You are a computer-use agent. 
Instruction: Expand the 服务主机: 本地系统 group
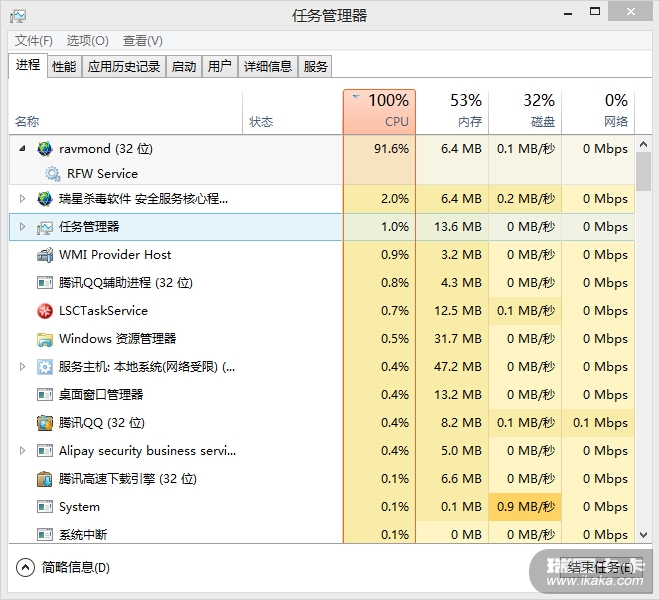[22, 366]
